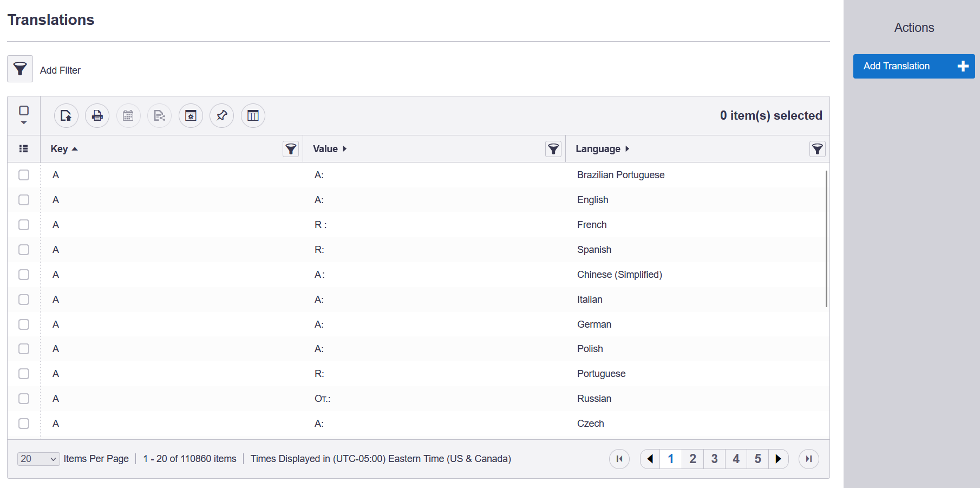980x488 pixels.
Task: Open the Items Per Page dropdown
Action: pos(38,459)
